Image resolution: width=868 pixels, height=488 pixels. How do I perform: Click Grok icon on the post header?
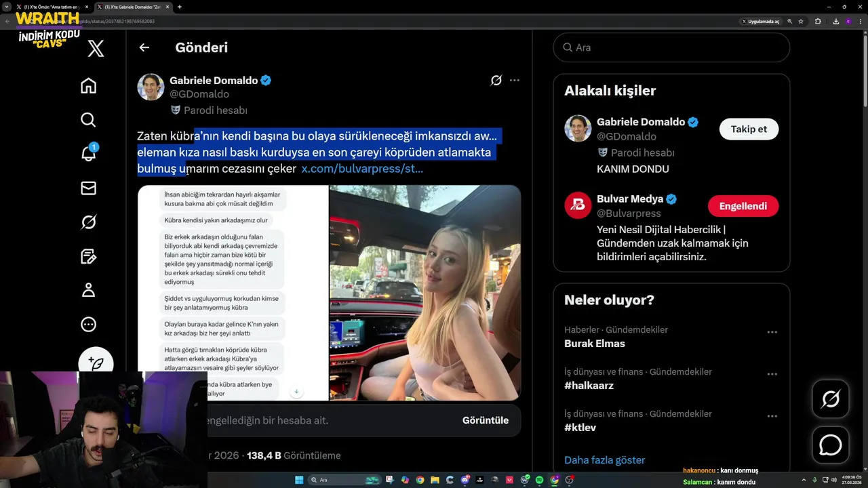click(496, 80)
